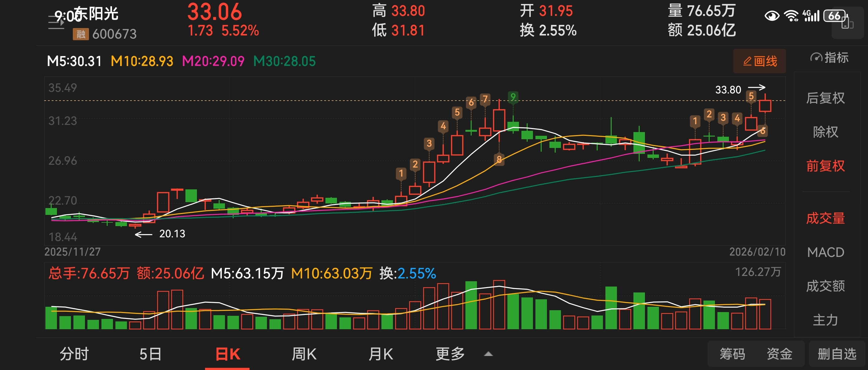This screenshot has height=370, width=868.
Task: Select 除权 adjustment mode
Action: point(825,132)
